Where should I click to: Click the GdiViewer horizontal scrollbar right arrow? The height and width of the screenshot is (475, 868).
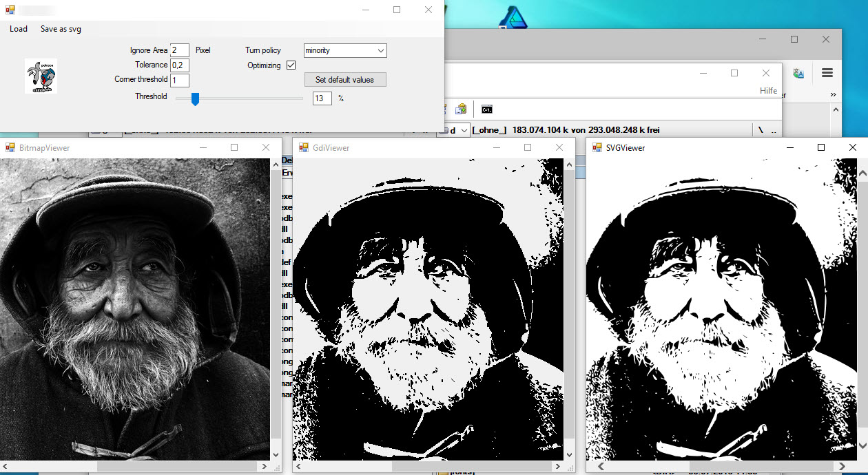click(559, 465)
